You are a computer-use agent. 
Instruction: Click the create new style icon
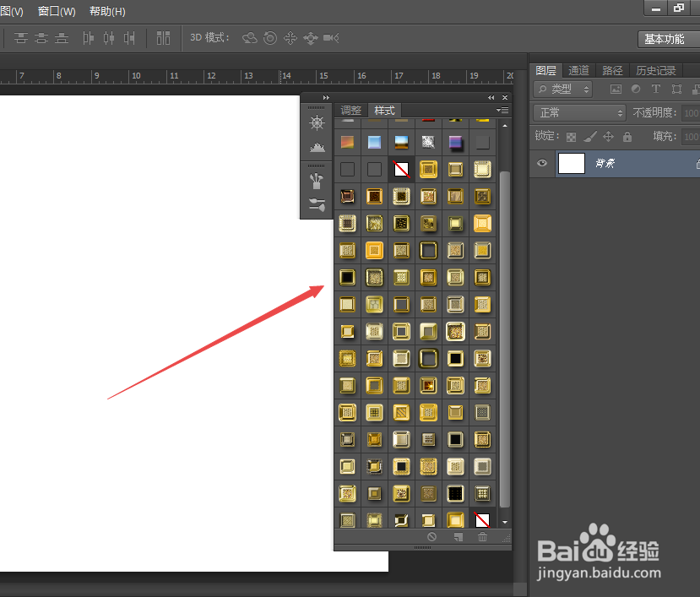click(x=459, y=537)
